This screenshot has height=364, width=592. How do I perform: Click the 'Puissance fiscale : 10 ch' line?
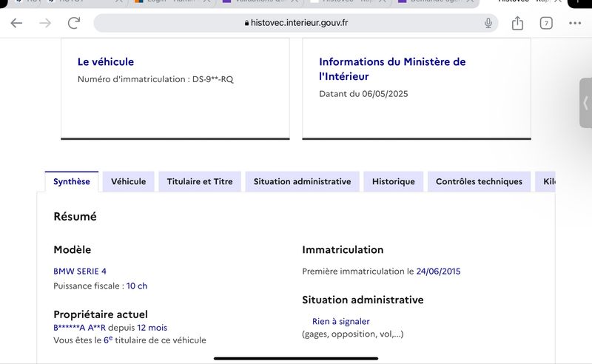(x=101, y=286)
